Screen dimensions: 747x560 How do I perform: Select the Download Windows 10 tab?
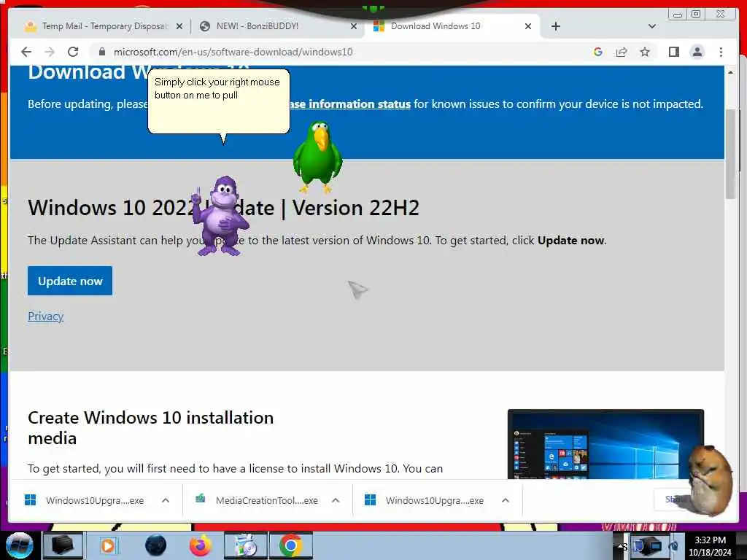[451, 26]
